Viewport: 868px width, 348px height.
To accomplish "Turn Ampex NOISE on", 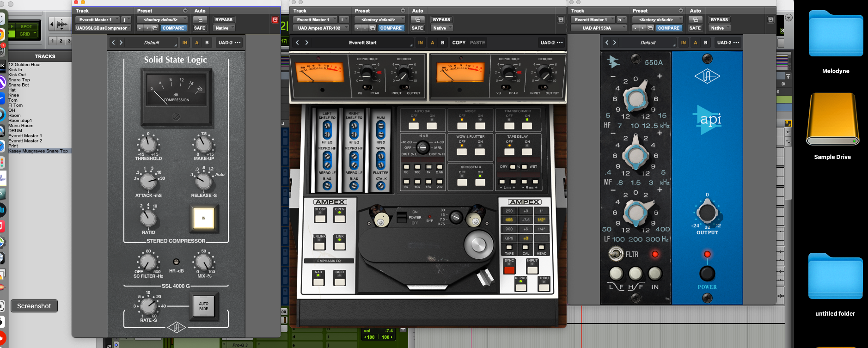I will coord(480,126).
